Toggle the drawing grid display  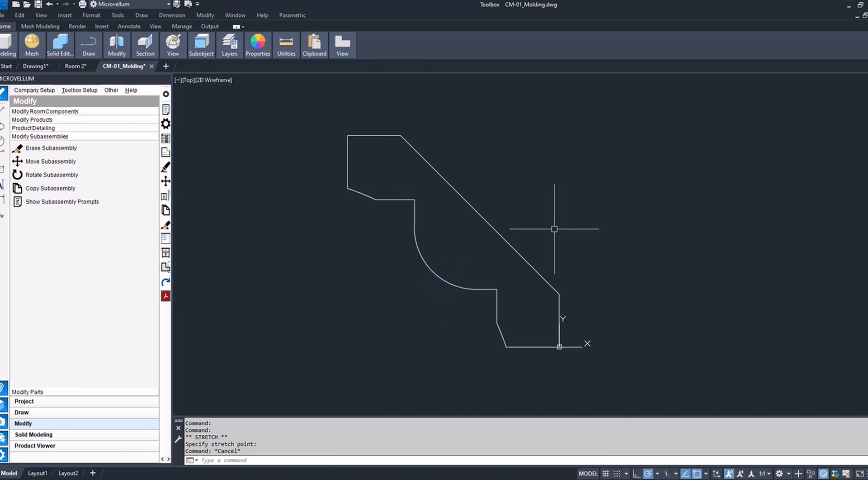click(606, 474)
